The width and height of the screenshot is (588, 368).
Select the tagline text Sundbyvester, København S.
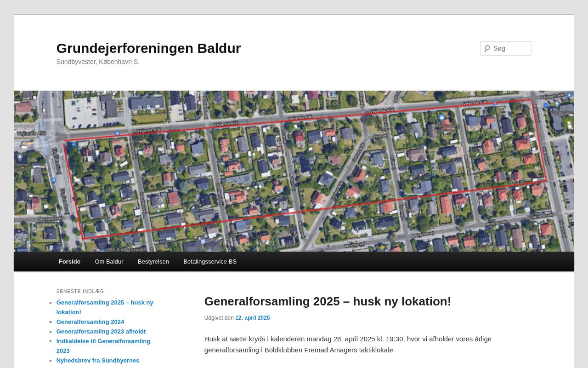(98, 62)
